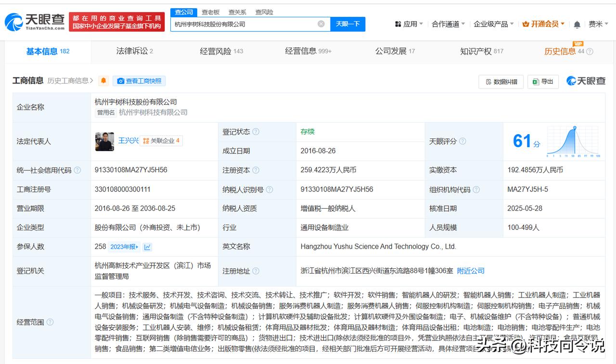The width and height of the screenshot is (616, 364).
Task: Select the 查公司 search tab
Action: pyautogui.click(x=184, y=13)
